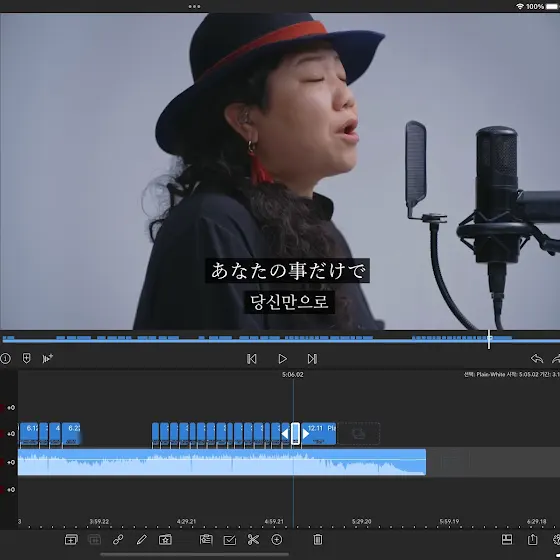This screenshot has width=560, height=560.
Task: Select the '12.11' title clip on timeline
Action: click(319, 434)
